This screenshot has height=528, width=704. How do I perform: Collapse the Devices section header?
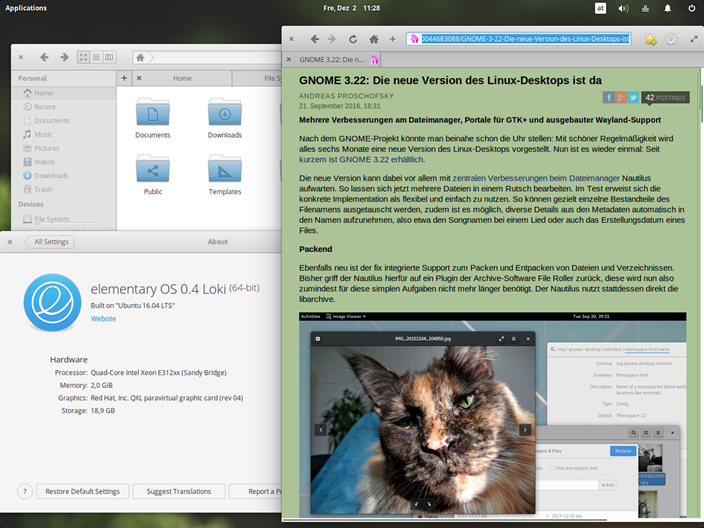[x=31, y=204]
